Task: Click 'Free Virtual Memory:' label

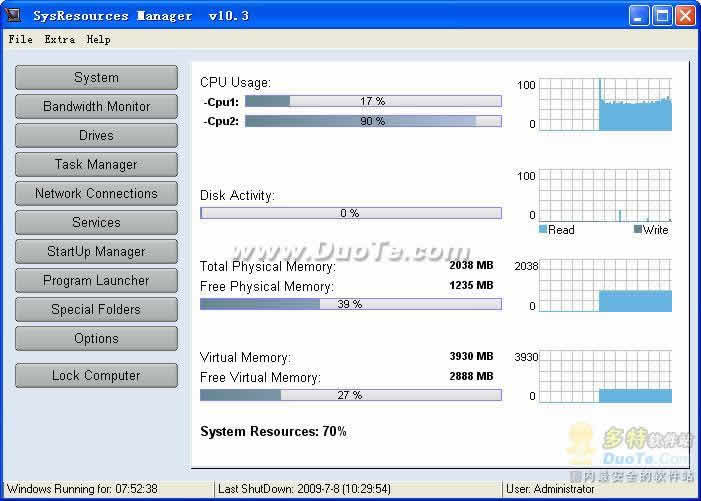Action: (260, 378)
